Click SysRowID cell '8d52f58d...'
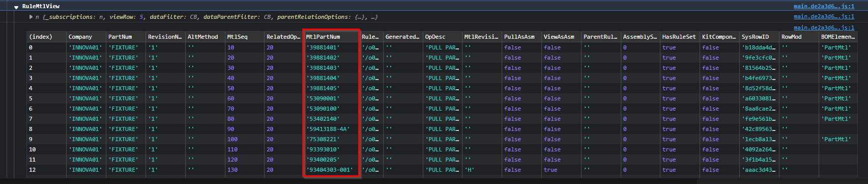The height and width of the screenshot is (184, 868). pyautogui.click(x=760, y=88)
